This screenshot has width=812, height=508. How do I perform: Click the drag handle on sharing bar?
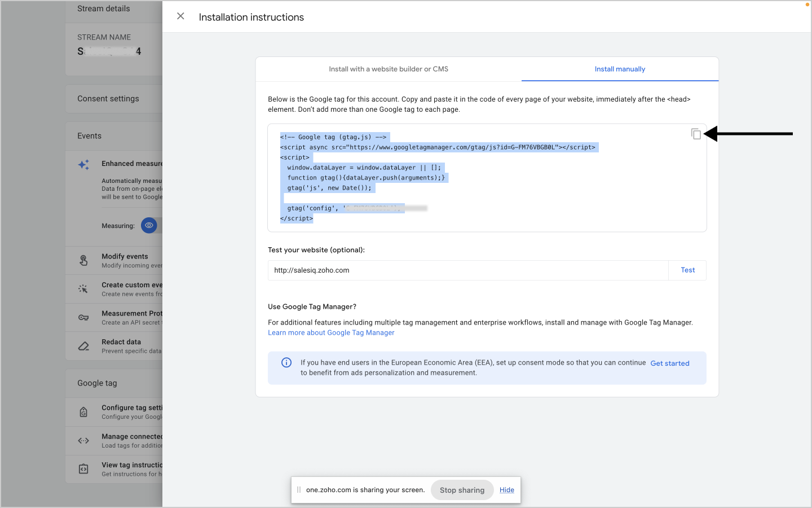pyautogui.click(x=299, y=490)
